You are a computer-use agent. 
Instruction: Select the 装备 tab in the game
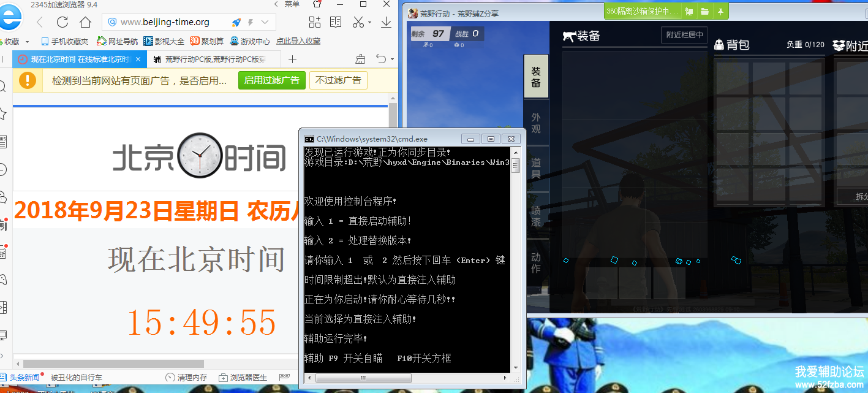pyautogui.click(x=536, y=77)
